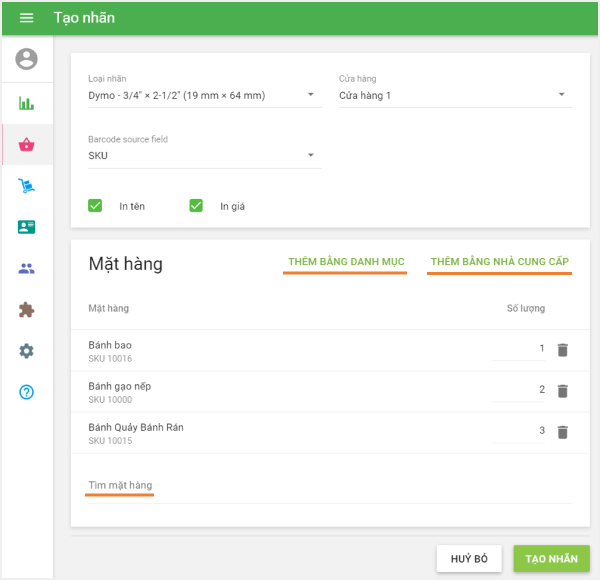Open the settings gear icon
This screenshot has width=600, height=580.
pyautogui.click(x=27, y=351)
